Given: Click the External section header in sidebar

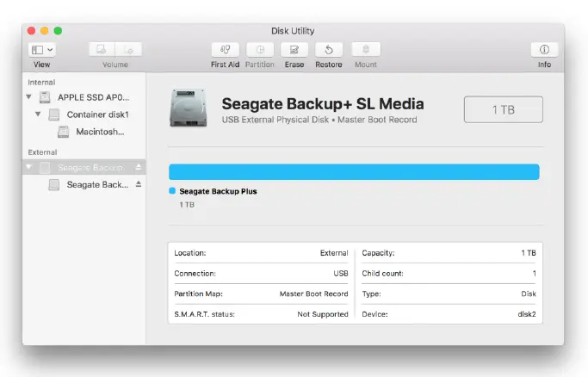Looking at the screenshot, I should click(42, 152).
